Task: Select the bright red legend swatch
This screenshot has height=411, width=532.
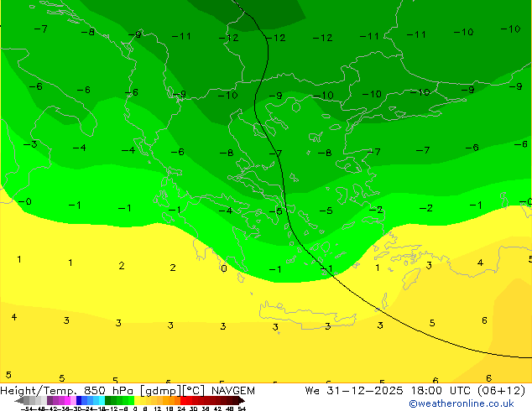Action: tap(183, 400)
